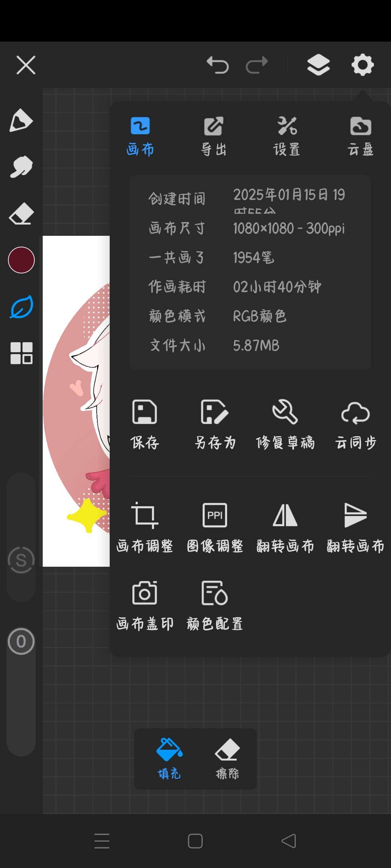The width and height of the screenshot is (391, 868).
Task: Open the 云盘 cloud drive tab
Action: point(361,137)
